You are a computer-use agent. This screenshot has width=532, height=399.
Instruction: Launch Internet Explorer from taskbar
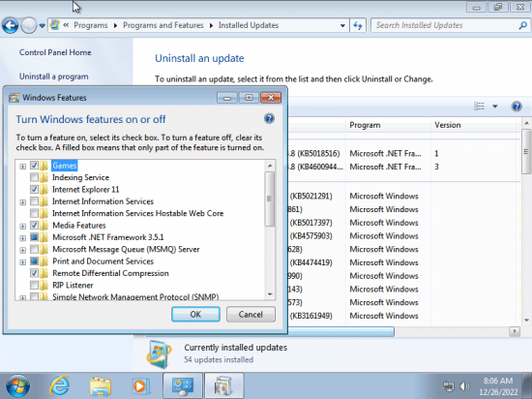(59, 386)
